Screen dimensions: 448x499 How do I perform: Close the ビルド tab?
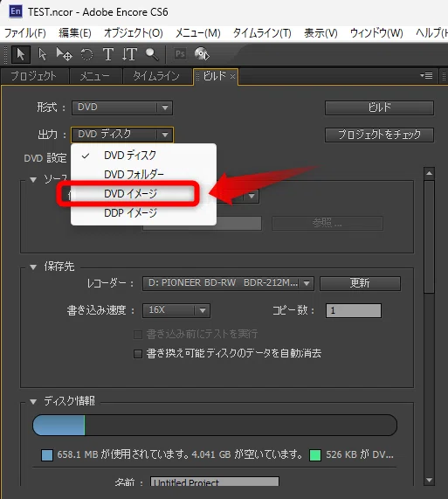[232, 76]
